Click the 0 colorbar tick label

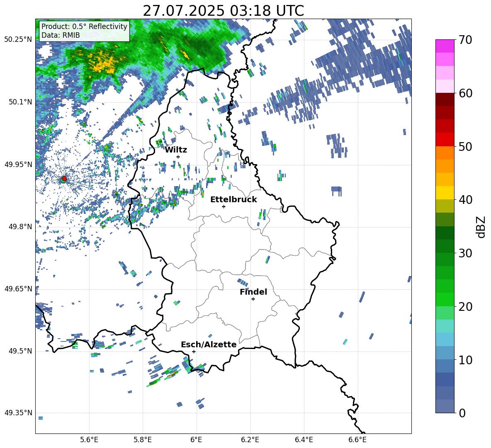[462, 413]
